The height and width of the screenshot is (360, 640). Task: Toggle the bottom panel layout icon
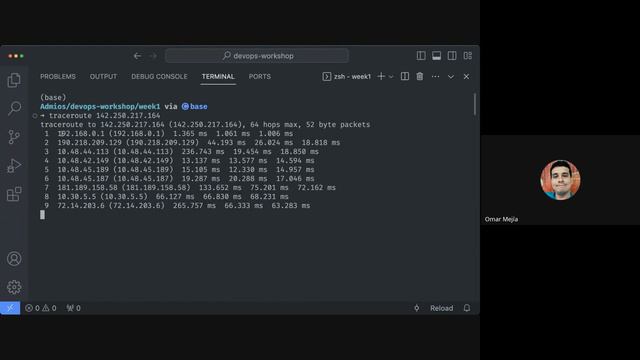click(x=436, y=56)
